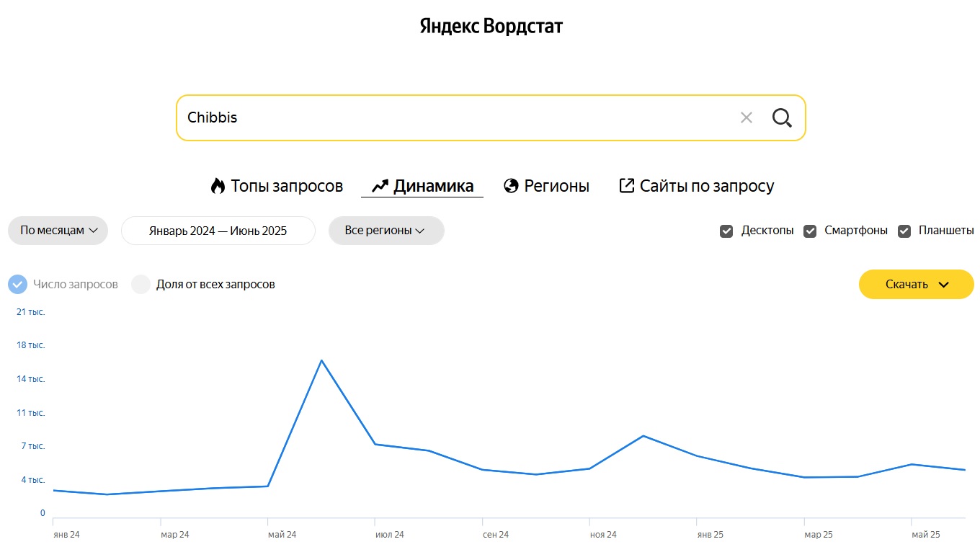Open the Регионы tab
The height and width of the screenshot is (547, 980).
[x=546, y=186]
